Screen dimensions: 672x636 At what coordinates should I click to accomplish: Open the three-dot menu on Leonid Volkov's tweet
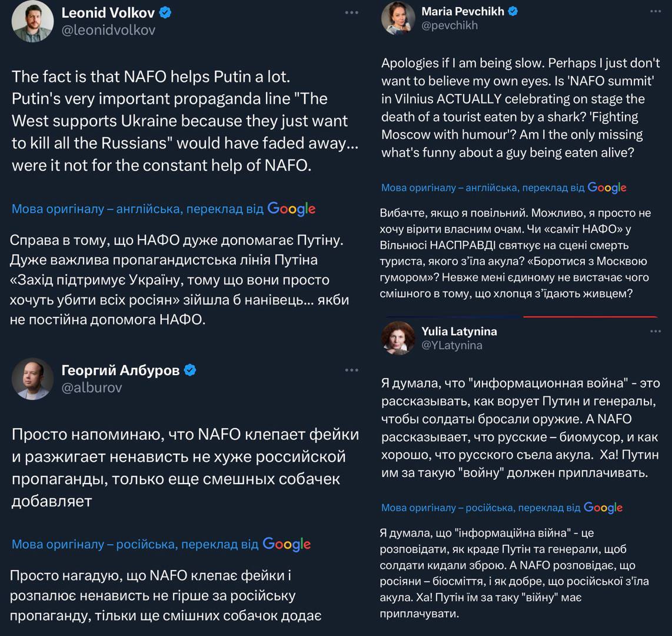pyautogui.click(x=351, y=12)
